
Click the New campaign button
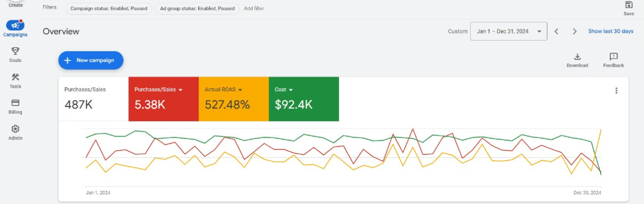pyautogui.click(x=91, y=60)
